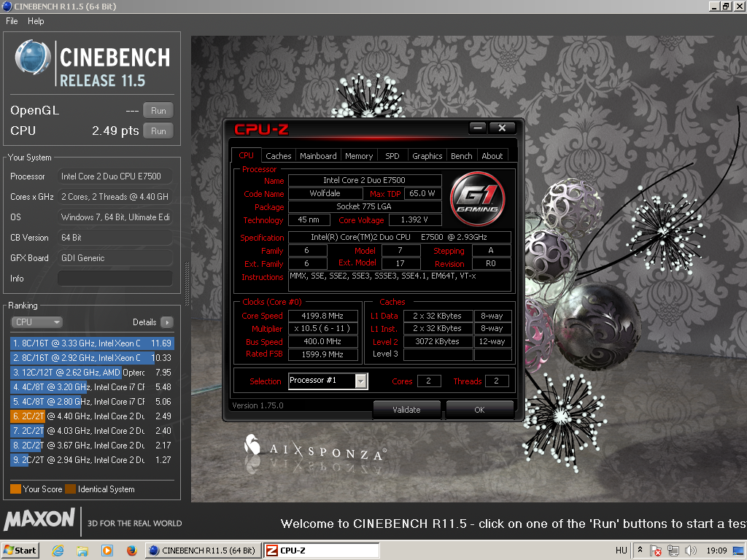
Task: Select ranking row 9 at 2.94 GHz
Action: tap(91, 460)
